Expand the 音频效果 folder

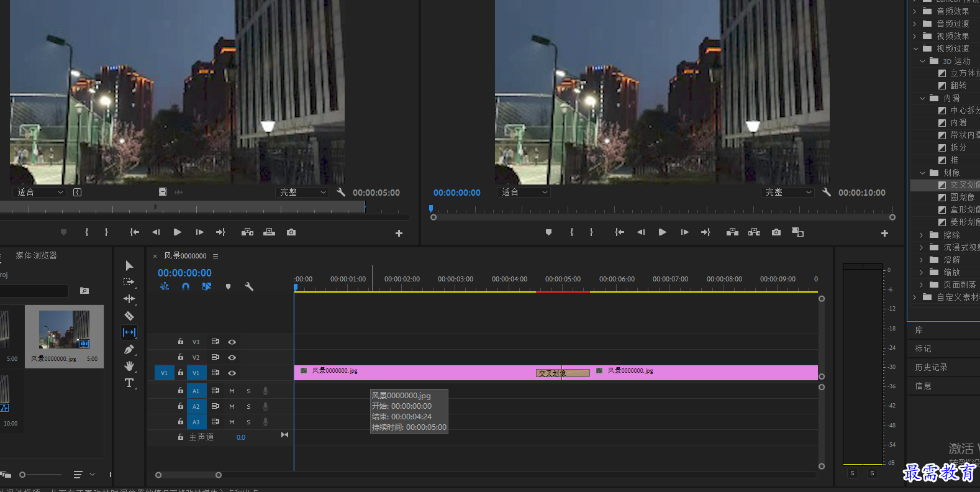915,11
